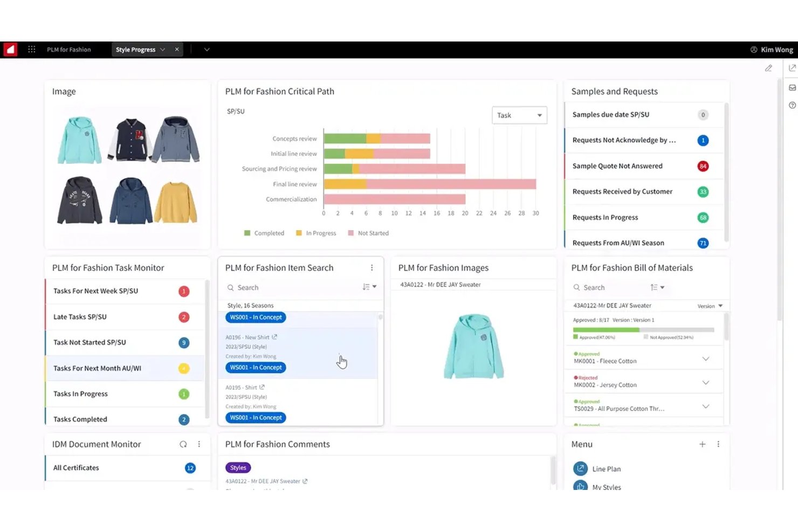Open Sample Quote Not Answered row
Image resolution: width=798 pixels, height=532 pixels.
point(644,166)
